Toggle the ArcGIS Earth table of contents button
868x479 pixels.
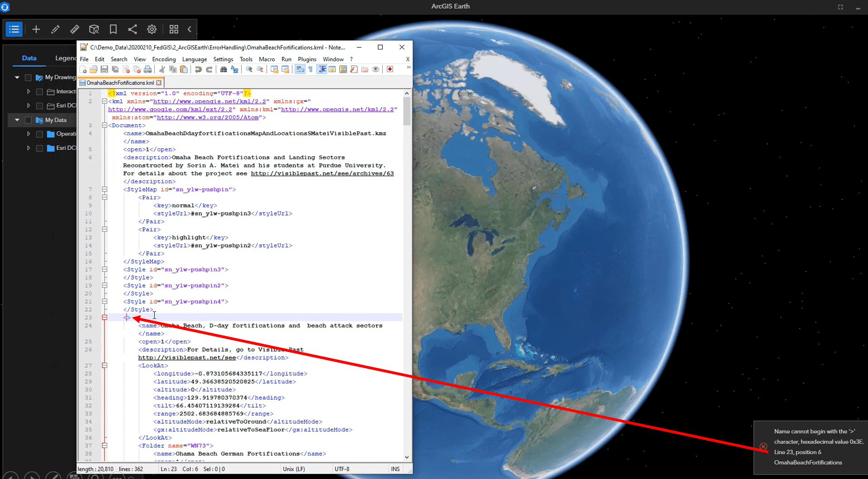click(x=14, y=29)
